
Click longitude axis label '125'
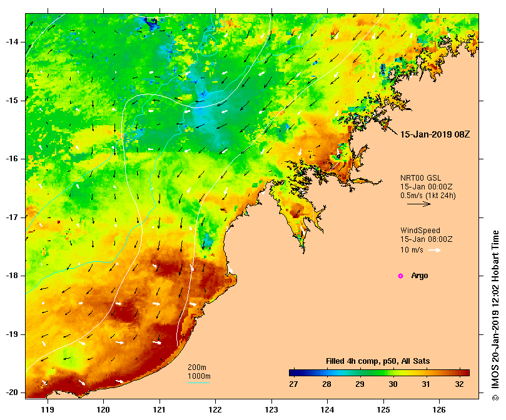tap(383, 410)
